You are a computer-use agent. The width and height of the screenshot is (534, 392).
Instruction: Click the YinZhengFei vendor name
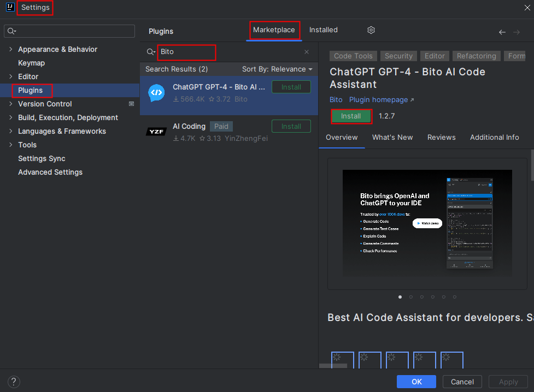pyautogui.click(x=246, y=139)
